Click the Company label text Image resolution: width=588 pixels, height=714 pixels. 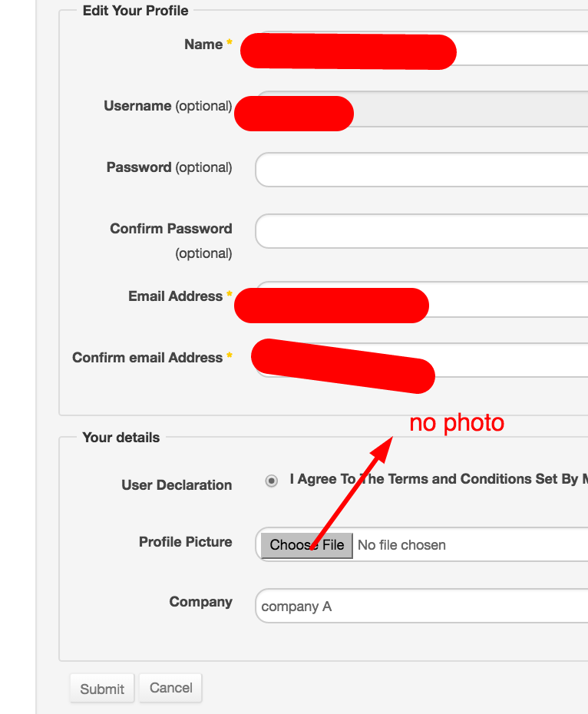(x=200, y=602)
